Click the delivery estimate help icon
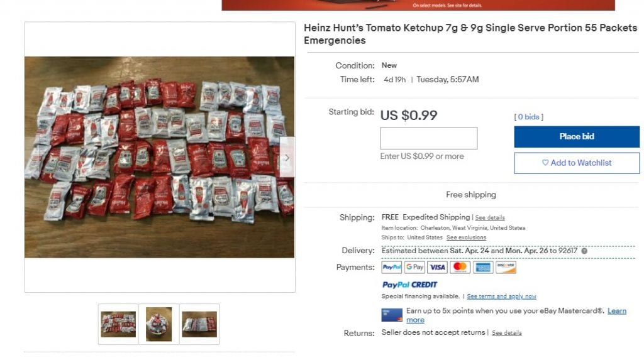This screenshot has width=644, height=360. (584, 251)
